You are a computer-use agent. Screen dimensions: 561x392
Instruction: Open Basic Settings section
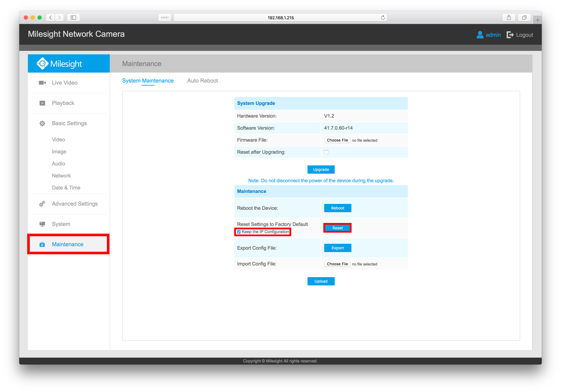point(69,123)
